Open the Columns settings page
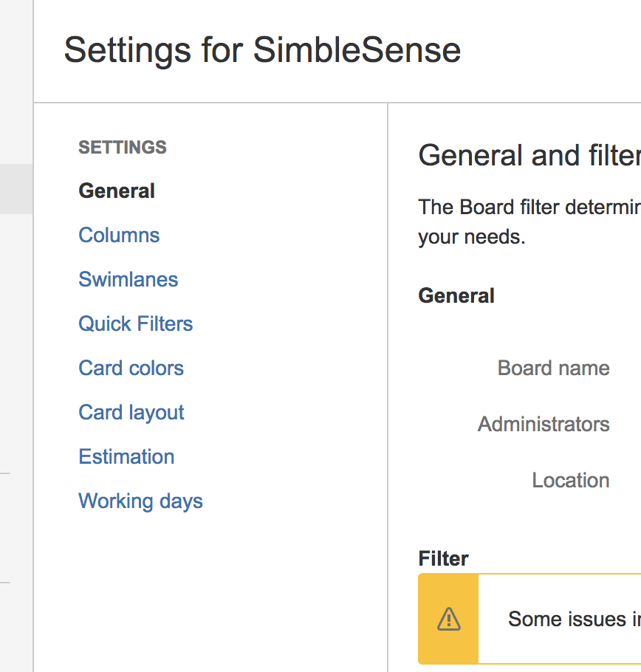 click(x=119, y=236)
